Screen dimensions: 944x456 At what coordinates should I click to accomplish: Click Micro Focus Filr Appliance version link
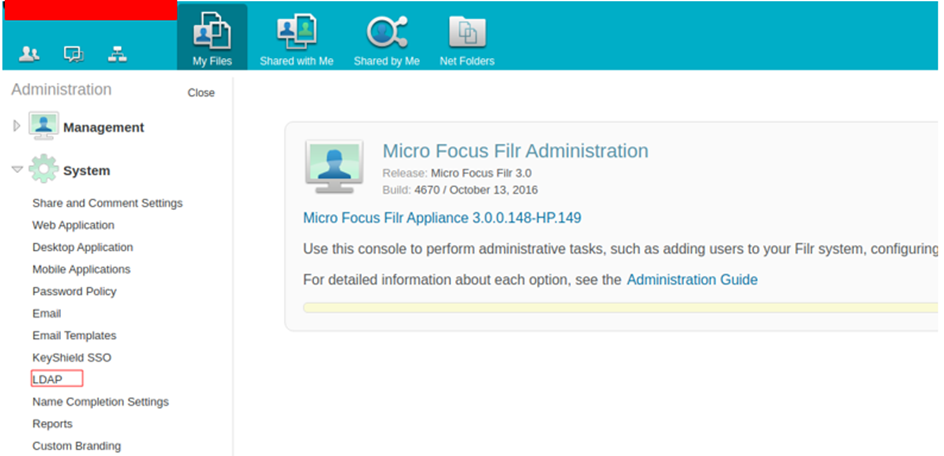click(x=442, y=217)
